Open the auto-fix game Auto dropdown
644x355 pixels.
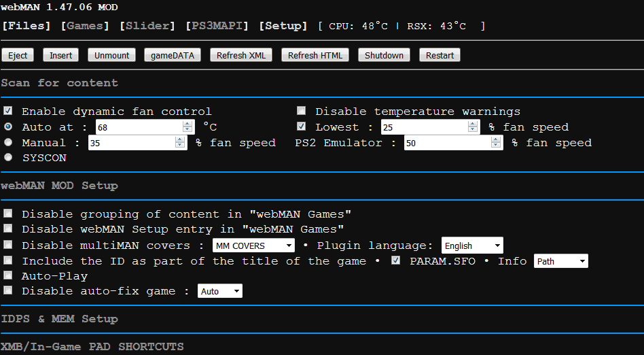pyautogui.click(x=219, y=291)
